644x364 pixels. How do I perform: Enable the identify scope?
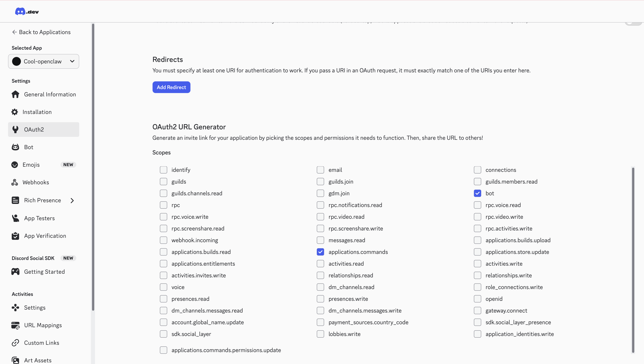coord(164,170)
